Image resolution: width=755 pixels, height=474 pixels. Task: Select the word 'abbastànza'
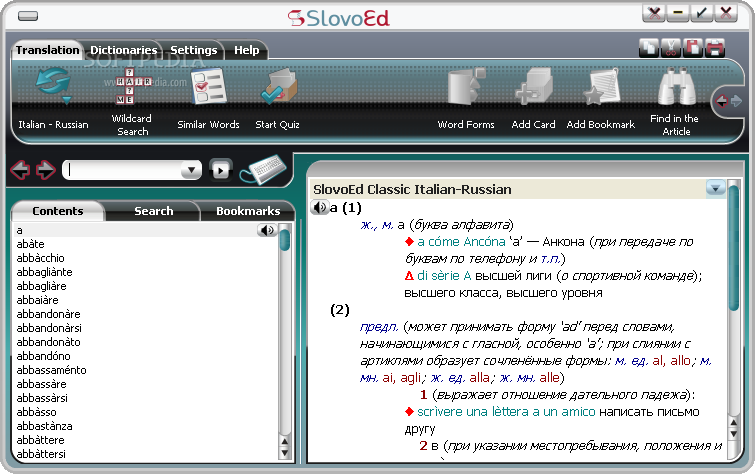tap(44, 426)
